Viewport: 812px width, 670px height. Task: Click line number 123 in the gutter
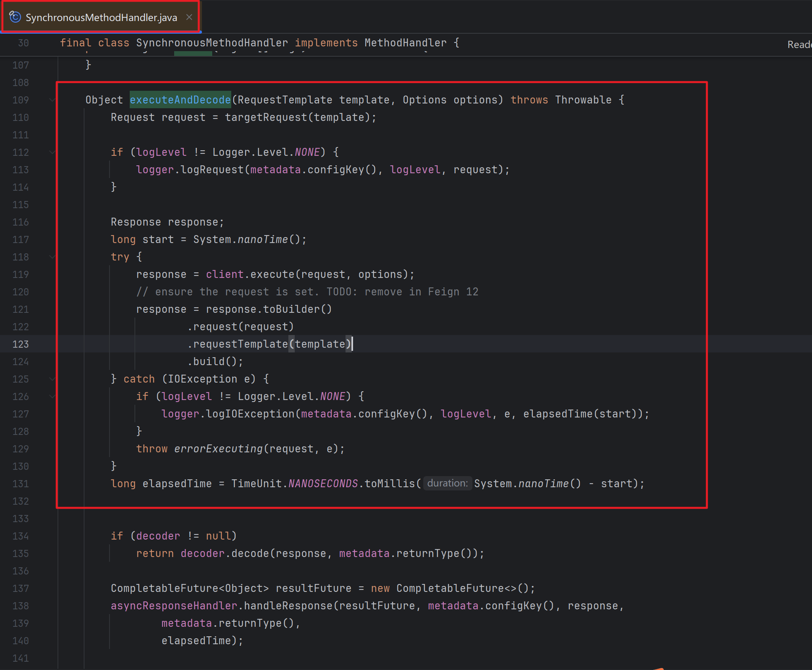click(x=21, y=344)
